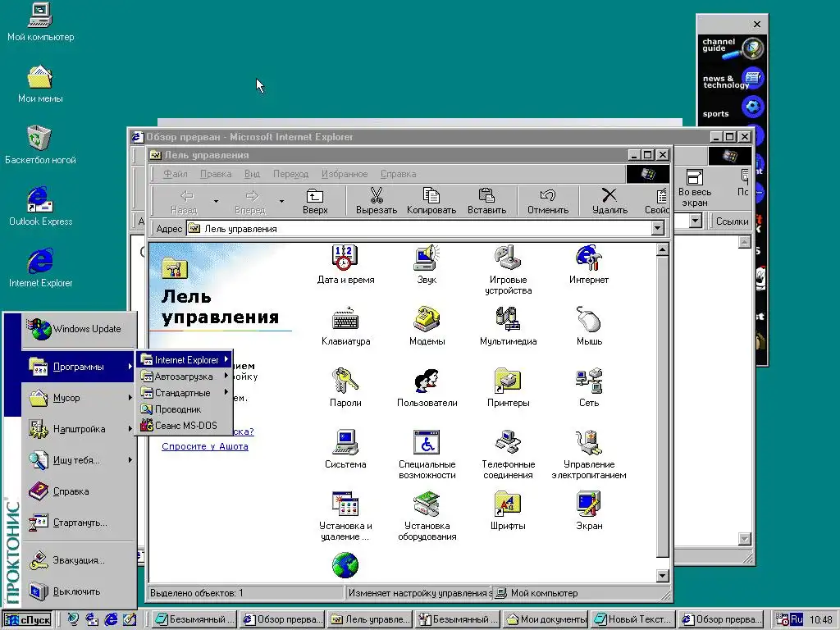
Task: Click Во весь экран in Internet Explorer window
Action: [695, 188]
